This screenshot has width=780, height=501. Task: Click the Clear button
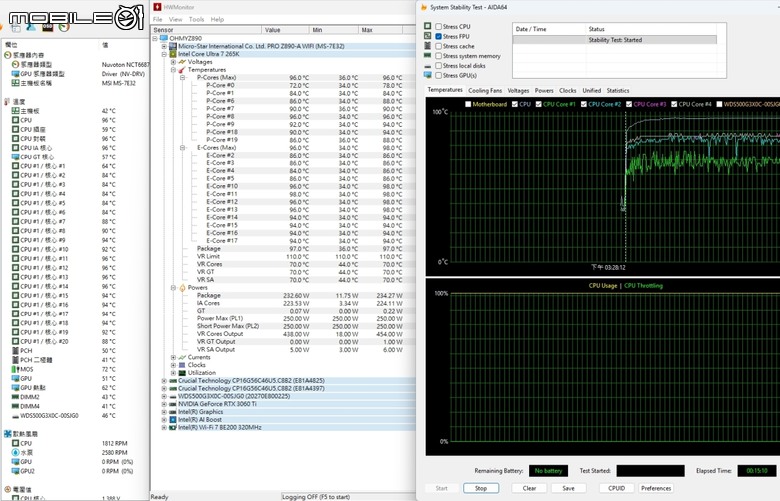click(x=529, y=488)
